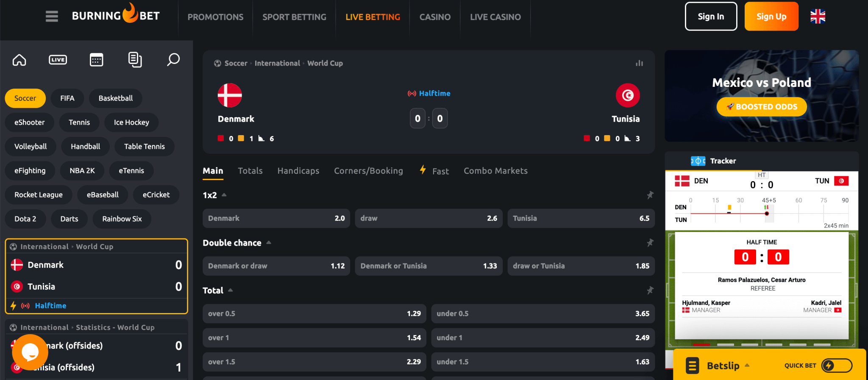Select draw or Tunisia at 1.85

581,266
